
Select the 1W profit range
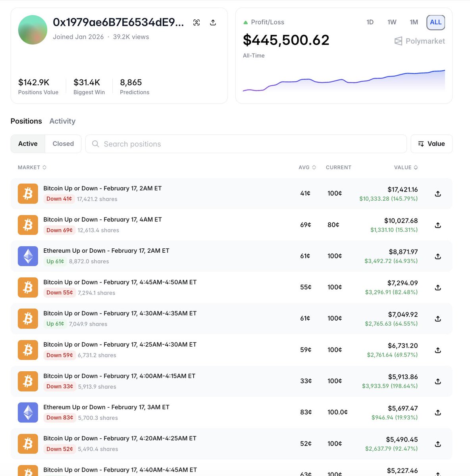pyautogui.click(x=392, y=22)
